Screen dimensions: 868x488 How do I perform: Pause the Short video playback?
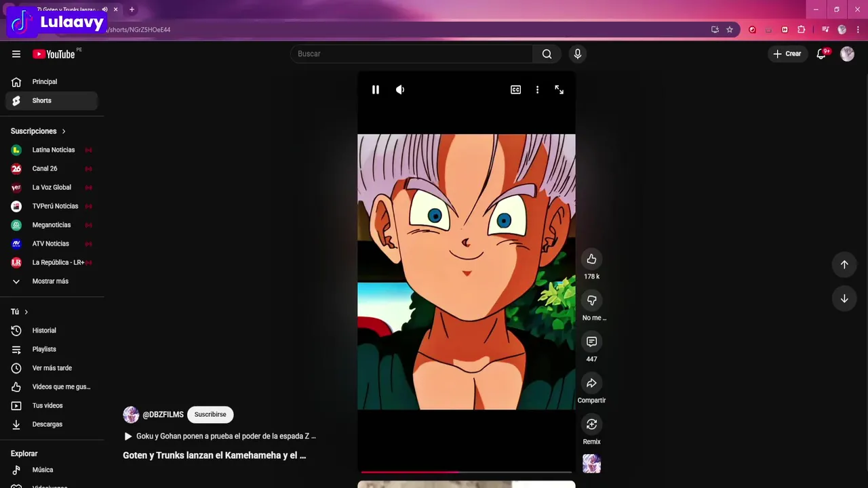(x=375, y=89)
